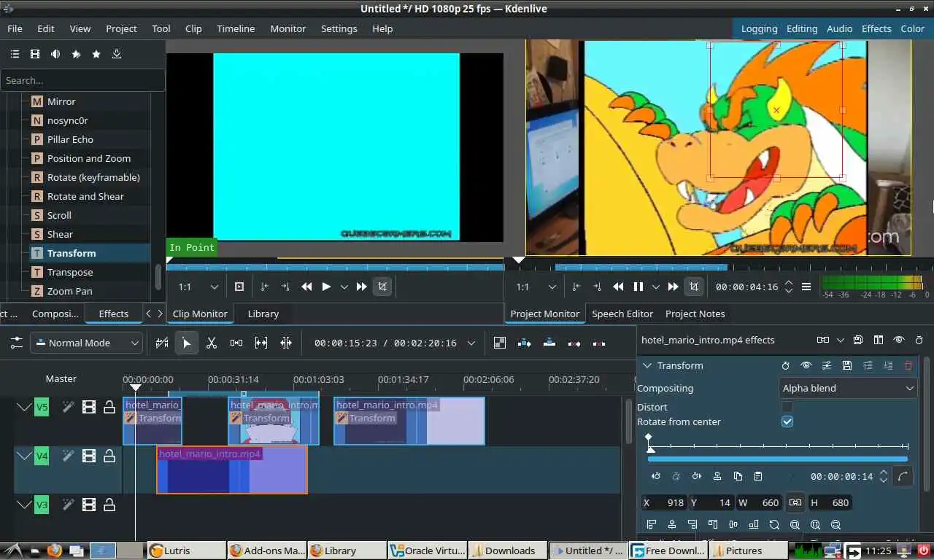
Task: Save the Transform effect with floppy icon
Action: (847, 365)
